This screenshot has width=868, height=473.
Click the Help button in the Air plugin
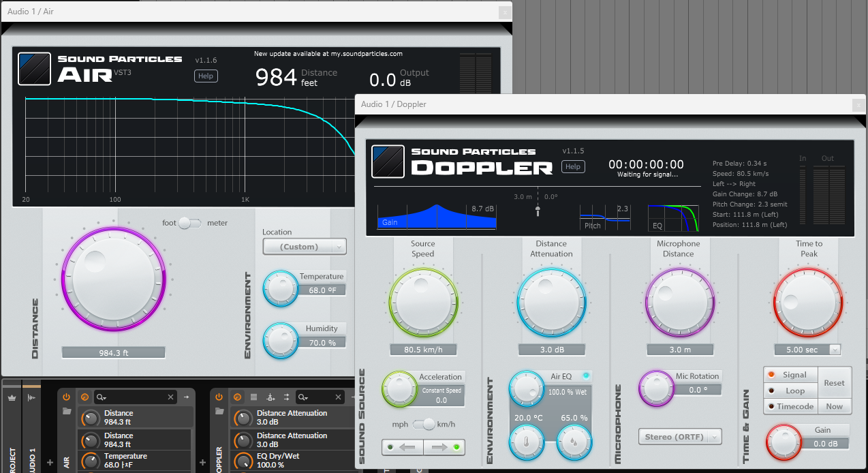[206, 76]
